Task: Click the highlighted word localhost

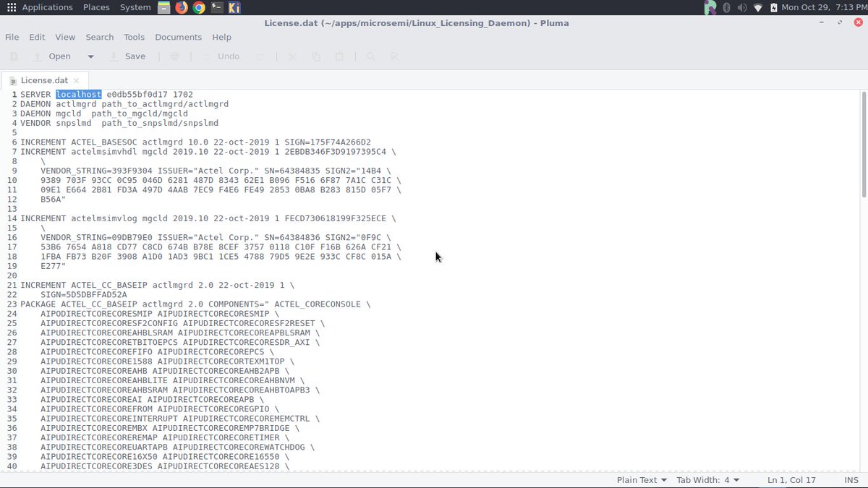Action: (x=79, y=95)
